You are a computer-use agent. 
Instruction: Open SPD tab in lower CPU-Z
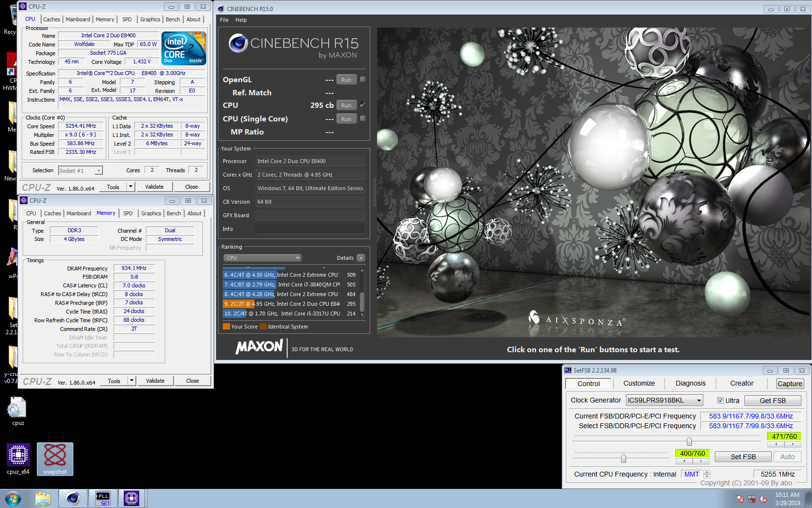click(128, 213)
